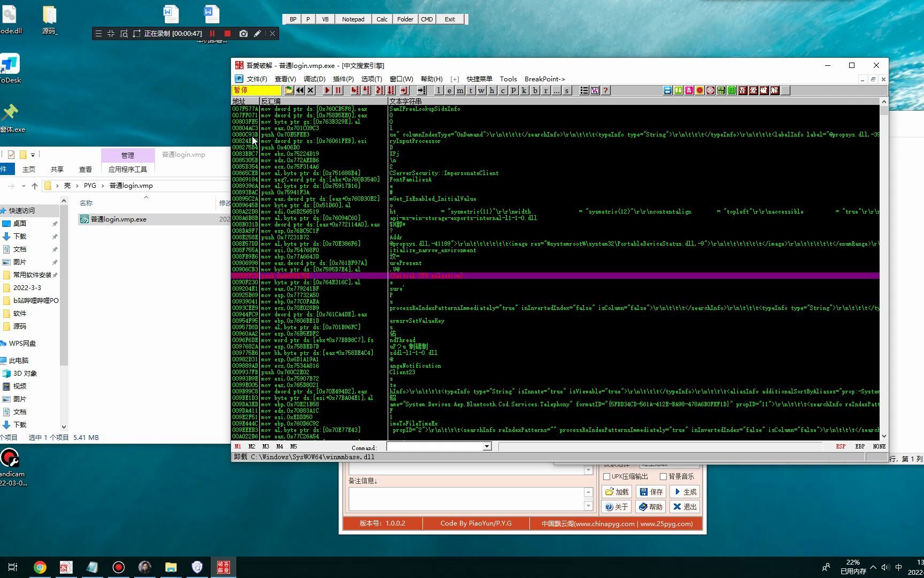
Task: Open the 文件(F) menu
Action: pyautogui.click(x=257, y=79)
